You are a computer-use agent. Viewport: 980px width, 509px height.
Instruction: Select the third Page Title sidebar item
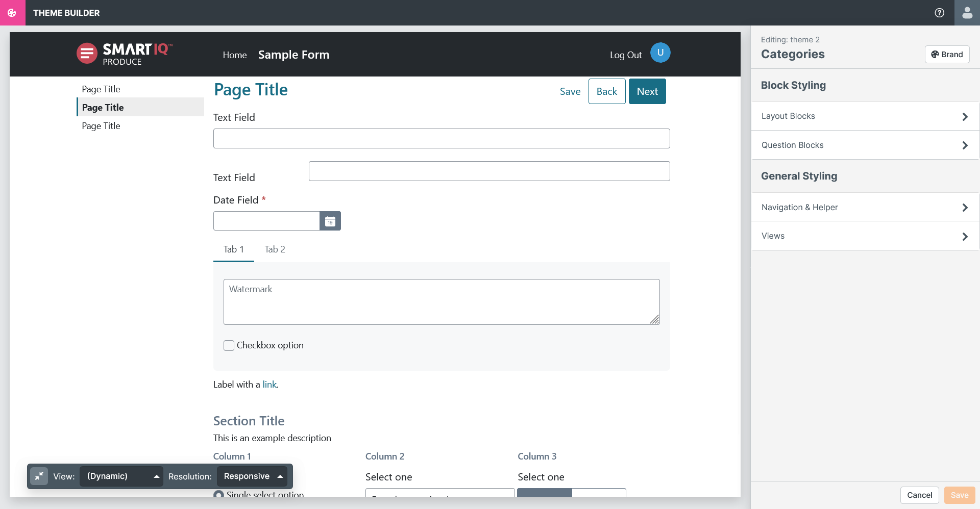(101, 126)
